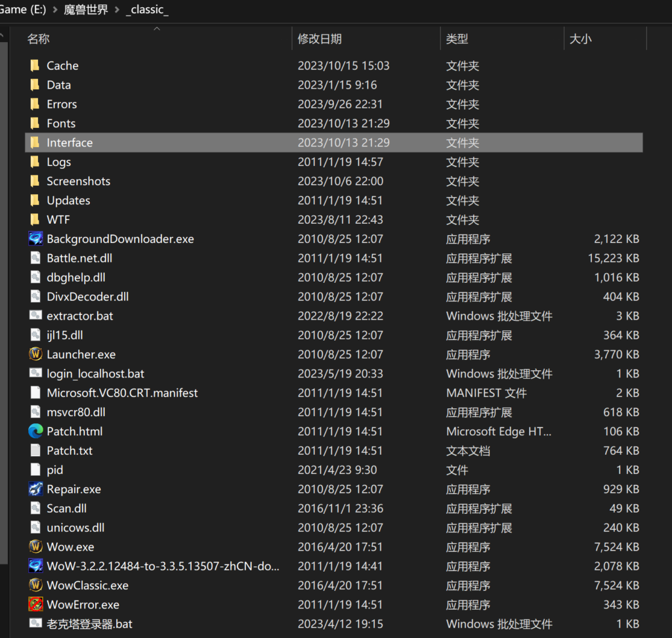Screen dimensions: 672x638
Task: Click the sort arrow above 名称 column
Action: 157,29
